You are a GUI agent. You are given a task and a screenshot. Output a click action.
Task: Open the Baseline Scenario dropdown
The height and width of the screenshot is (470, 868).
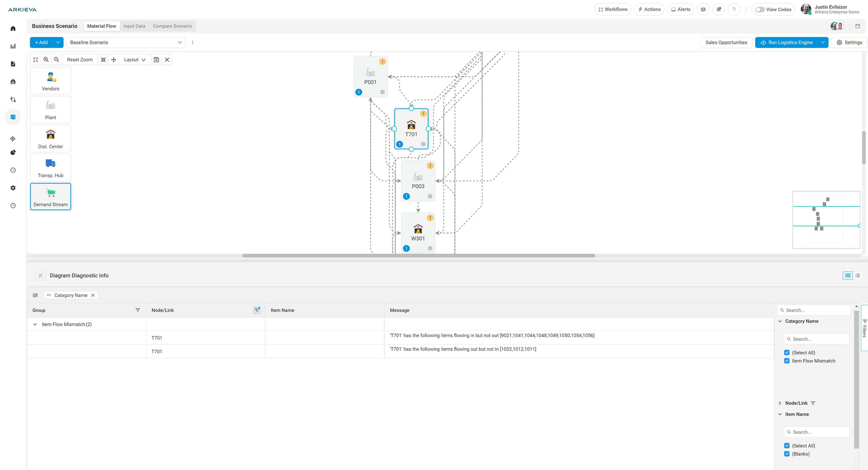(126, 42)
